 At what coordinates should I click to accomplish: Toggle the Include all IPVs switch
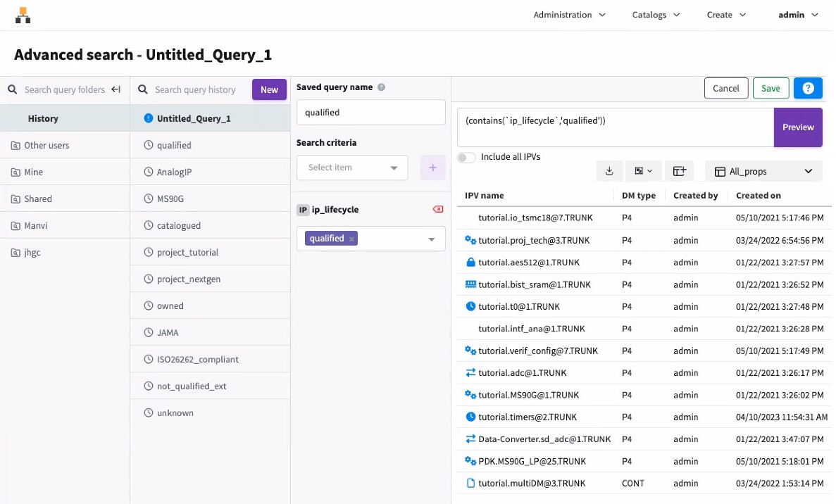coord(466,157)
